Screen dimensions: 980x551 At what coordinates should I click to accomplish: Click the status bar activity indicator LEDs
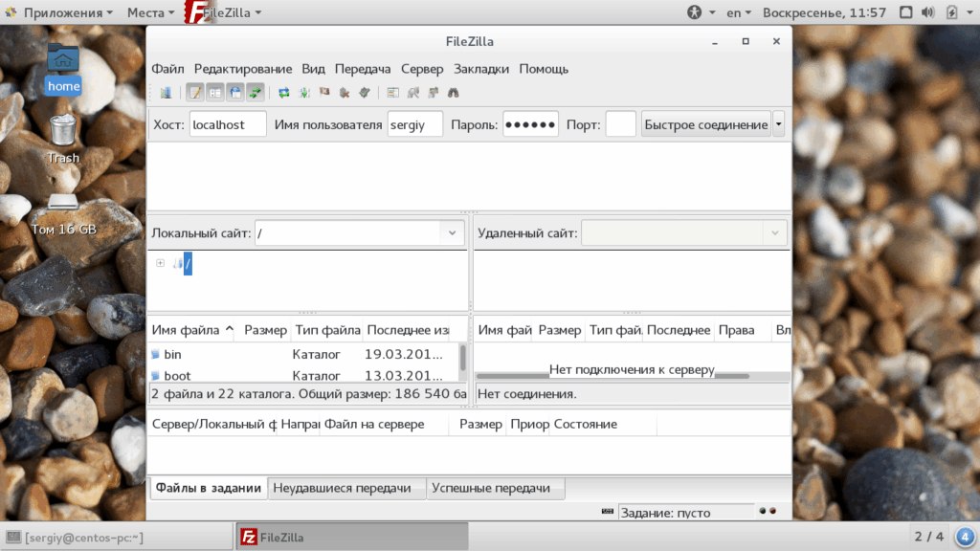point(768,511)
